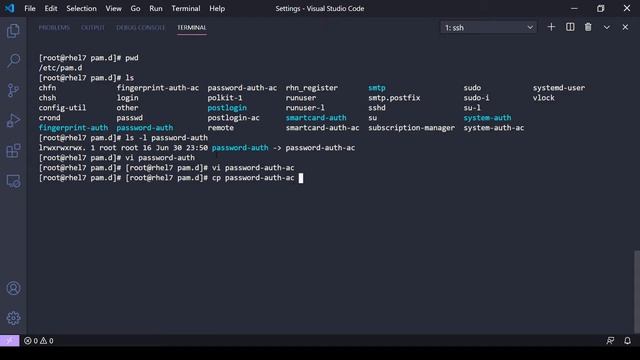Click 'crond' in ls output
The height and width of the screenshot is (360, 640).
point(49,118)
